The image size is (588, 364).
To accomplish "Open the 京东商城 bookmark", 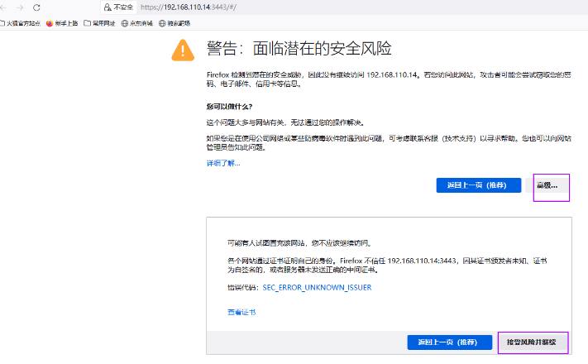I will tap(137, 23).
